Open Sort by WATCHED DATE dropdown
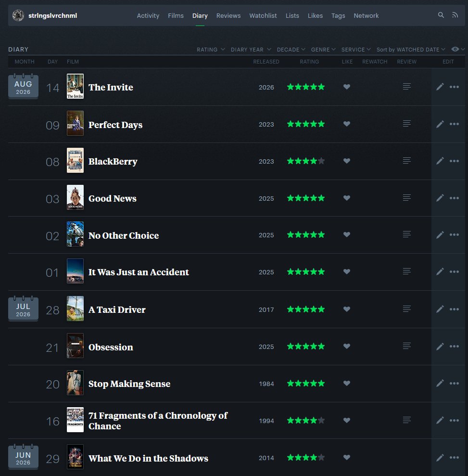The width and height of the screenshot is (468, 476). [x=411, y=50]
